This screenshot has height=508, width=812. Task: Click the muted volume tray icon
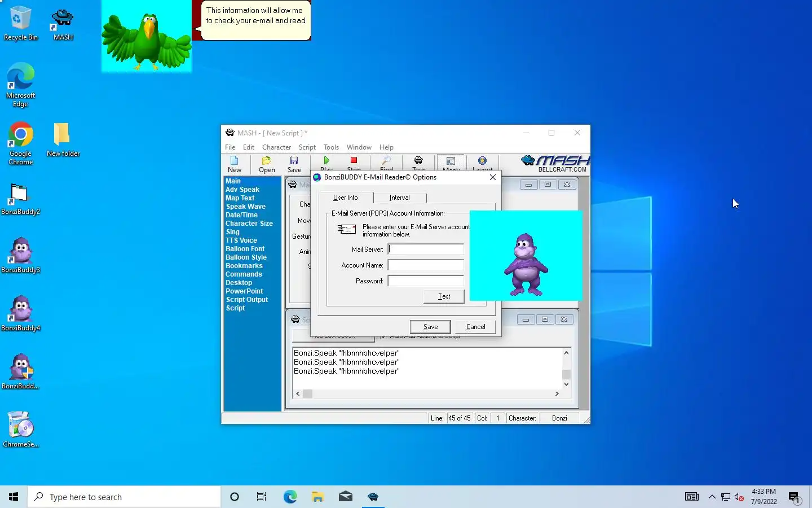point(739,497)
